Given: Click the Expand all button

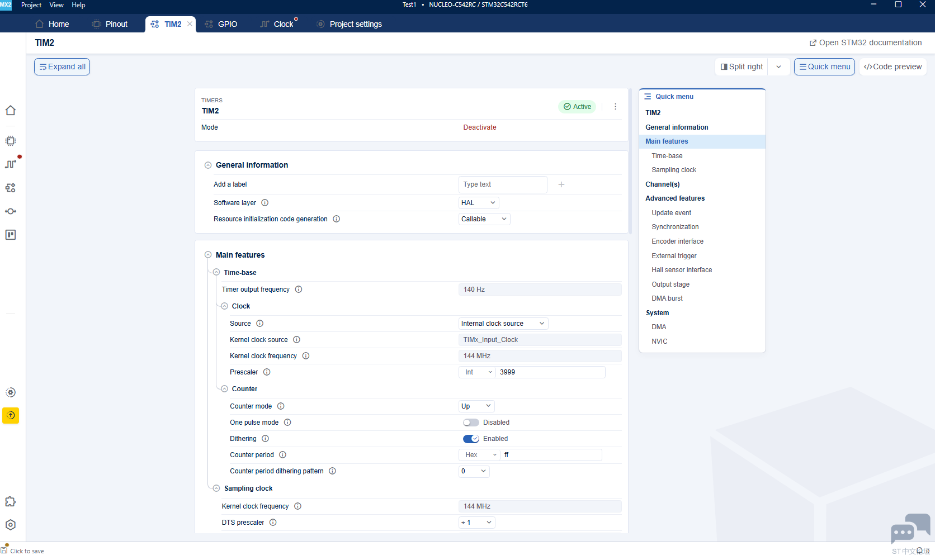Looking at the screenshot, I should coord(62,67).
